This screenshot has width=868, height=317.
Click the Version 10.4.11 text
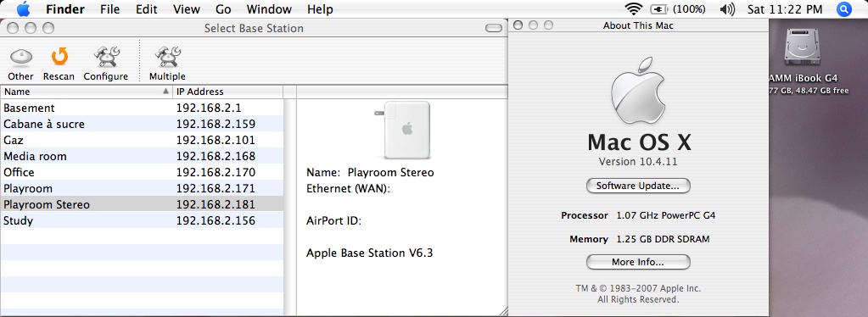(638, 162)
